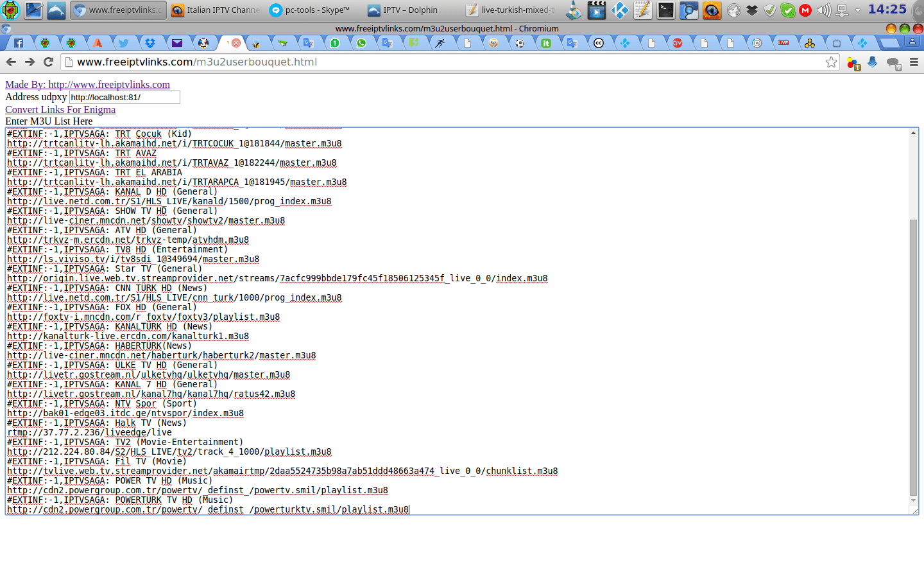
Task: Expand hidden tray icons arrow
Action: (858, 10)
